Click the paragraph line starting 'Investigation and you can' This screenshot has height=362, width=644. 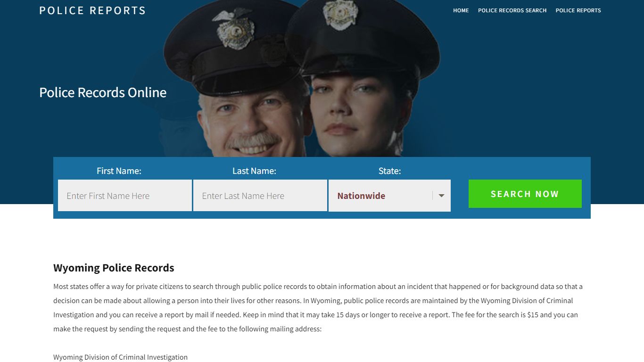315,315
